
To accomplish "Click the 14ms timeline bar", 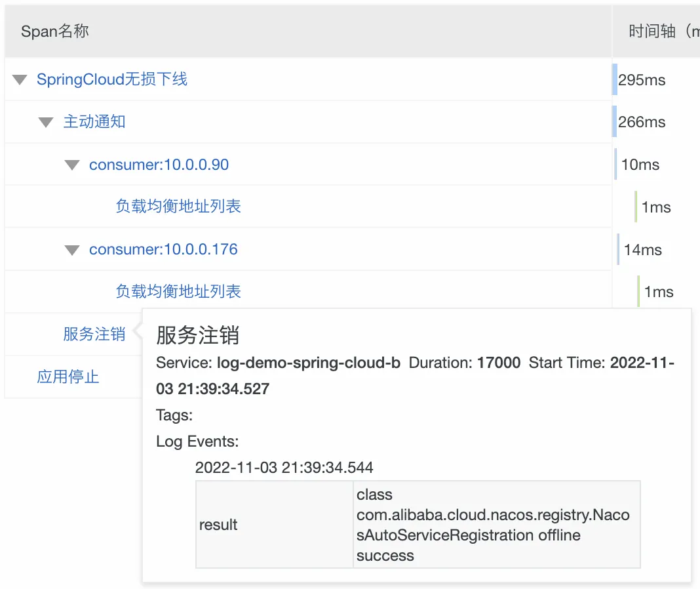I will tap(618, 249).
